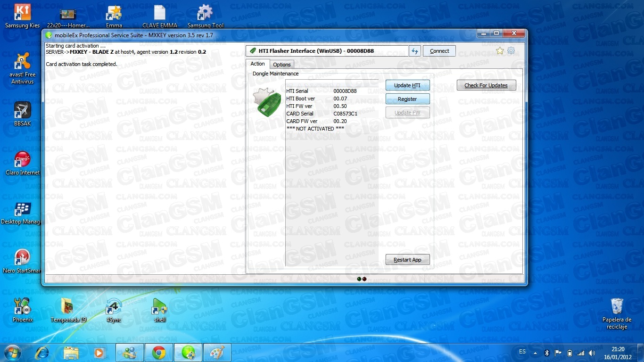Open the HTI Flasher Interface selector
Screen dimensions: 644x362
tap(326, 51)
